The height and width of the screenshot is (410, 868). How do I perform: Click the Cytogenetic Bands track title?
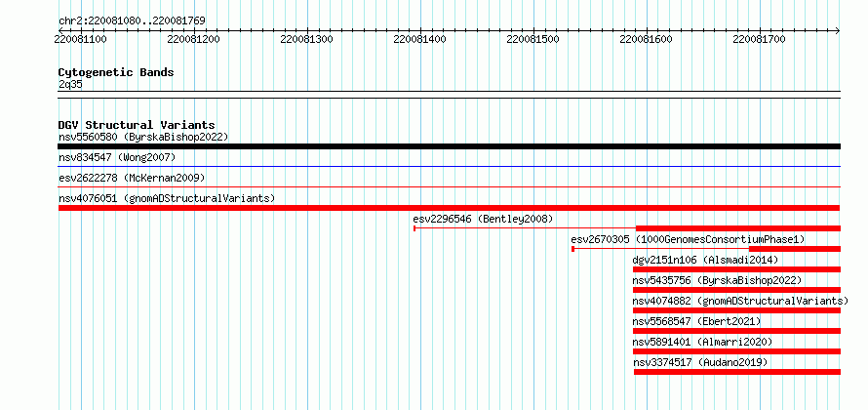click(116, 72)
